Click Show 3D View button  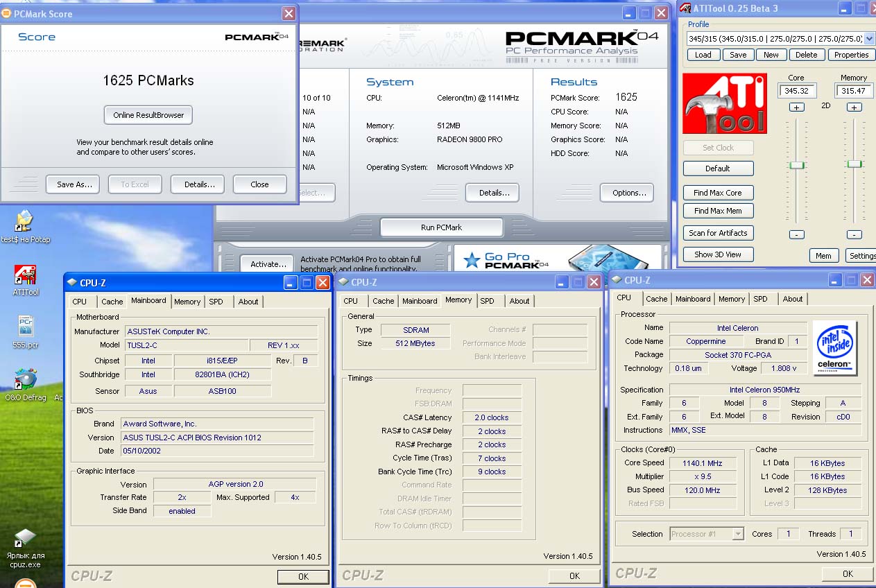[718, 254]
